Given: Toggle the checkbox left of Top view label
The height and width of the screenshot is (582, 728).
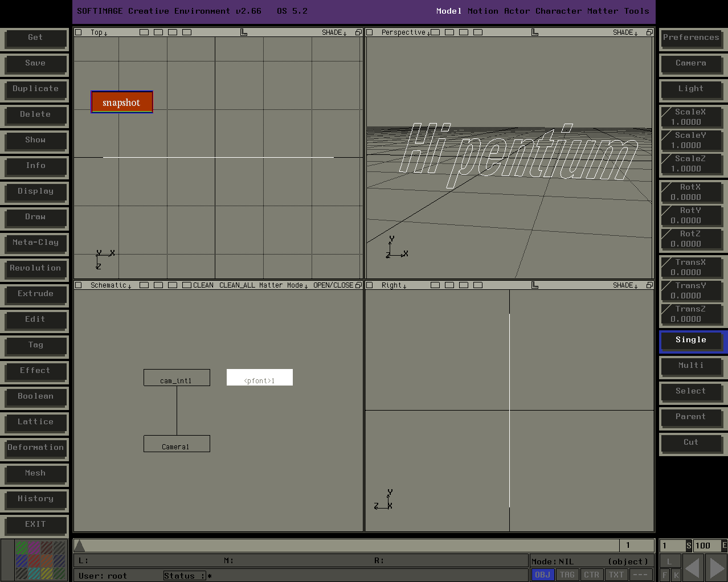Looking at the screenshot, I should 79,32.
